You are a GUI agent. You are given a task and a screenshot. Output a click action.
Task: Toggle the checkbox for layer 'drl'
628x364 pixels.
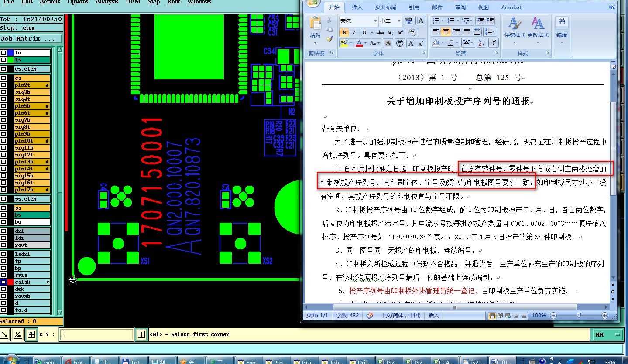(3, 231)
